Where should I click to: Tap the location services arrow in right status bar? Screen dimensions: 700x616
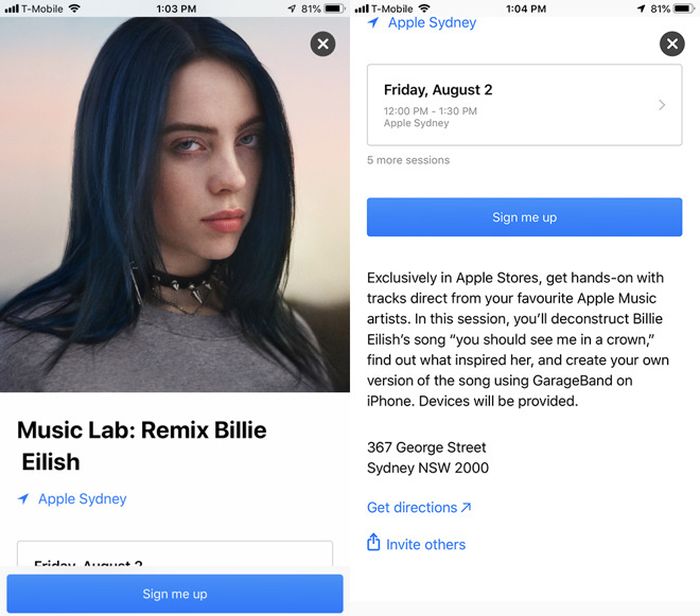[x=641, y=8]
